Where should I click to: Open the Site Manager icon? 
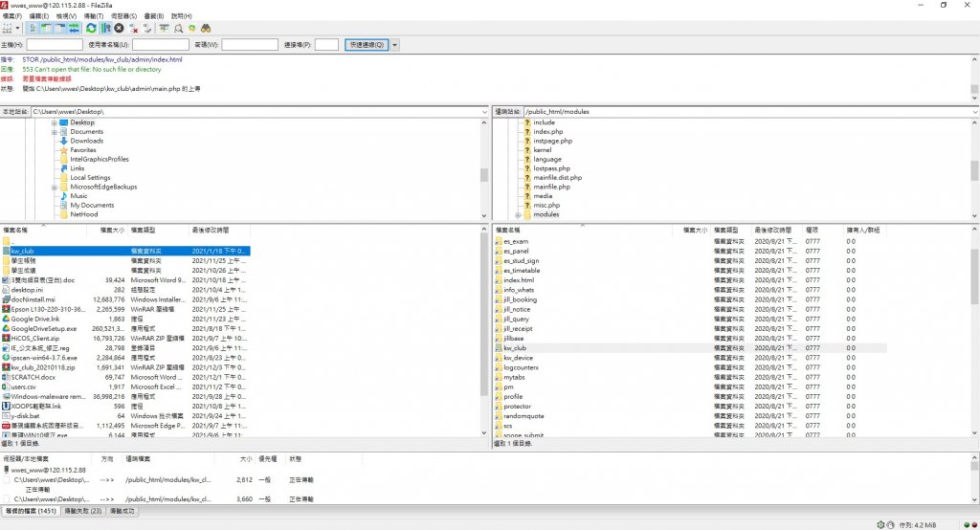tap(8, 28)
